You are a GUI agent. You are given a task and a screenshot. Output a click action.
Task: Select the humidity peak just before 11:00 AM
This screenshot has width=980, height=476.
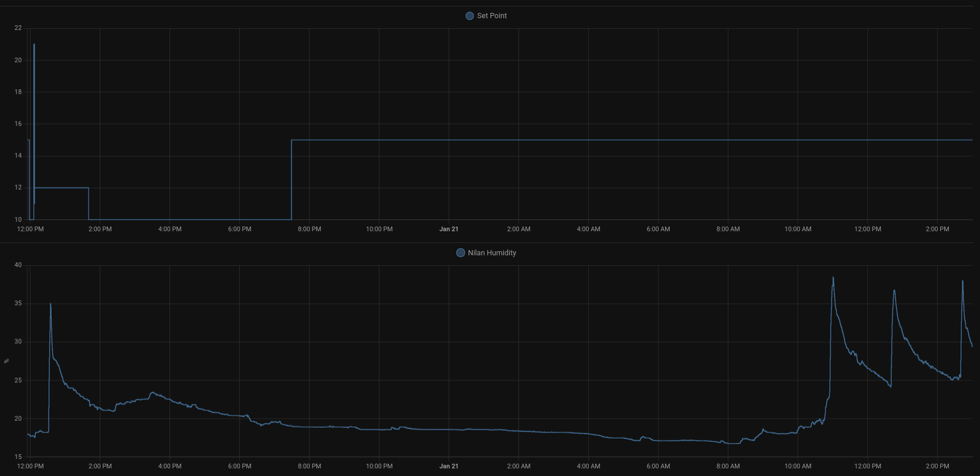(833, 278)
